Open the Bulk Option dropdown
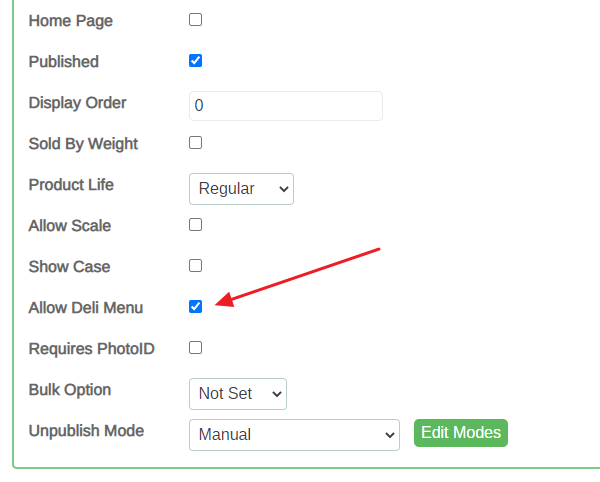 pos(238,394)
